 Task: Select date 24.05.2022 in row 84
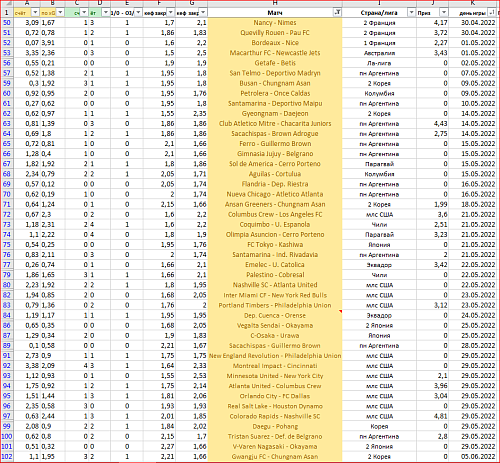click(x=472, y=315)
